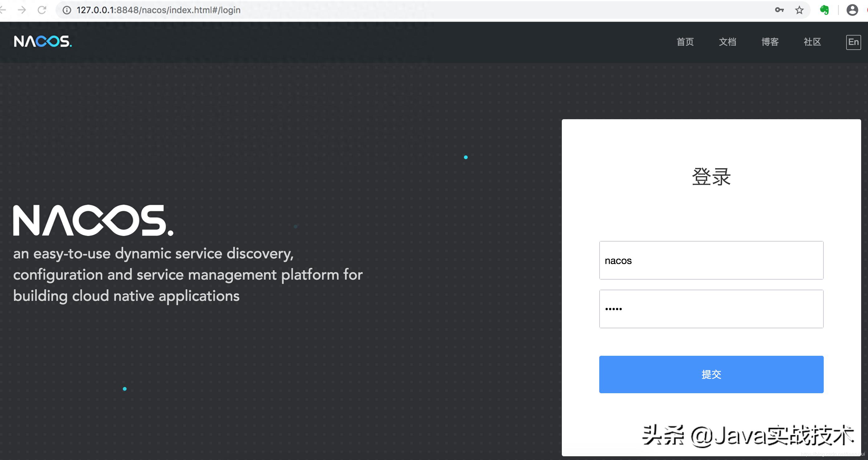Open the 文档 navigation item
The image size is (868, 460).
tap(727, 42)
